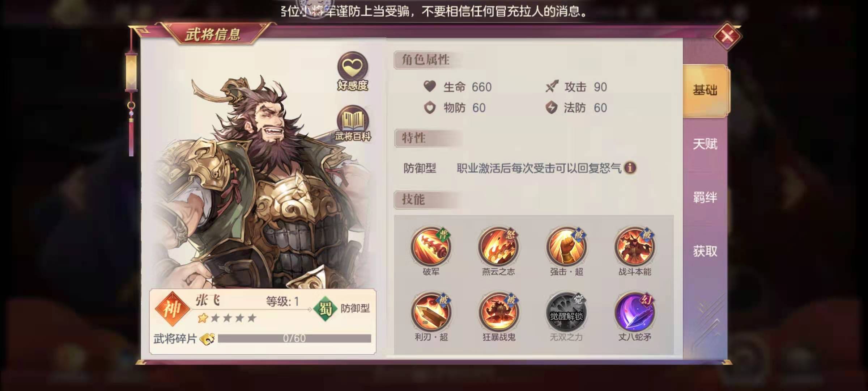868x391 pixels.
Task: Show info for the 防御型 trait
Action: click(x=630, y=168)
